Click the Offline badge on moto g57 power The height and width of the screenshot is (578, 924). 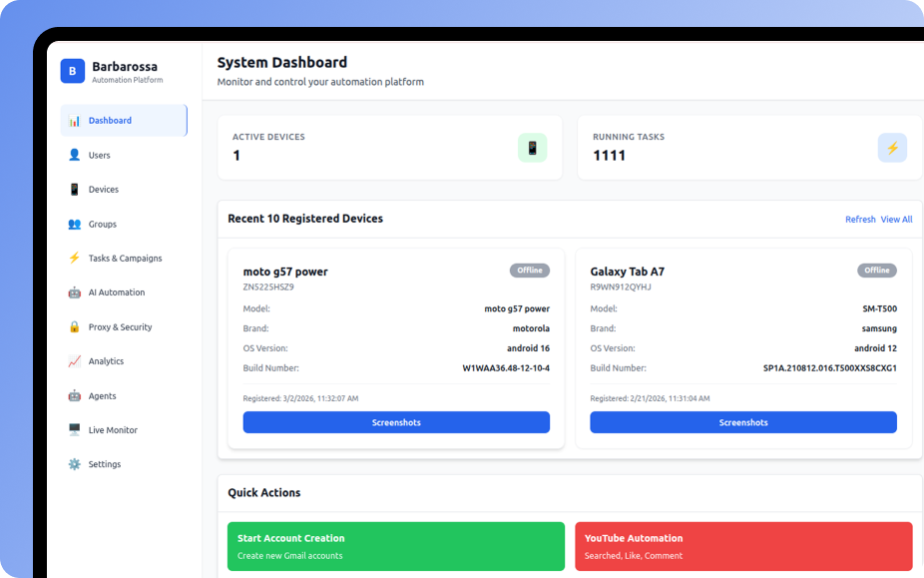coord(530,271)
